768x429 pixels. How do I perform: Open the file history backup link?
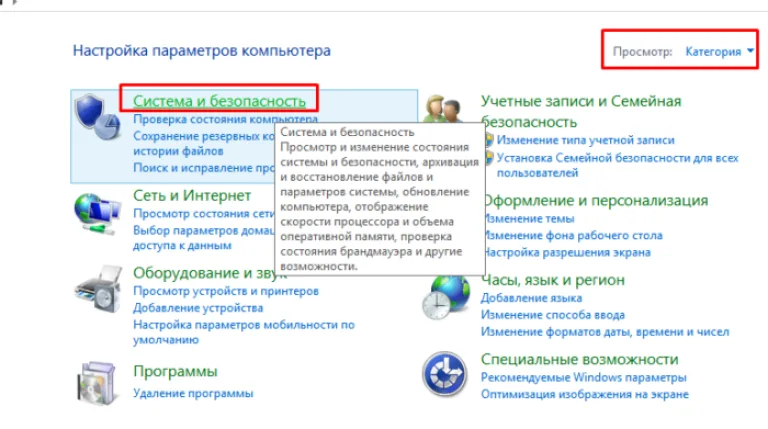[x=204, y=143]
